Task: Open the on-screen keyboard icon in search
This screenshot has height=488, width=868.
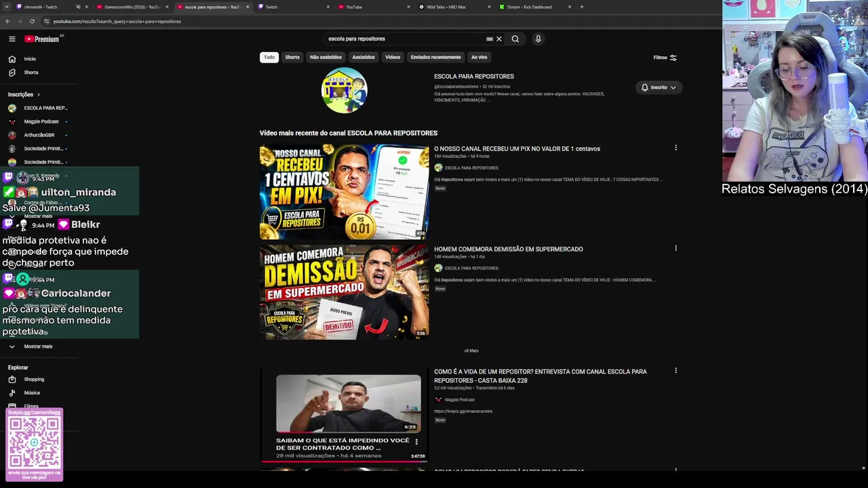Action: (490, 39)
